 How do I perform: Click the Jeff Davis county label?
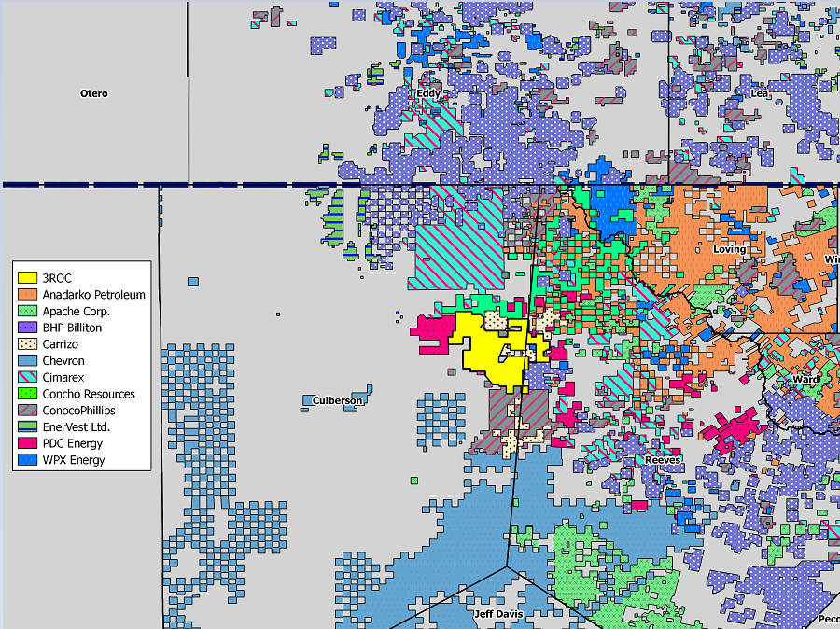[x=498, y=614]
